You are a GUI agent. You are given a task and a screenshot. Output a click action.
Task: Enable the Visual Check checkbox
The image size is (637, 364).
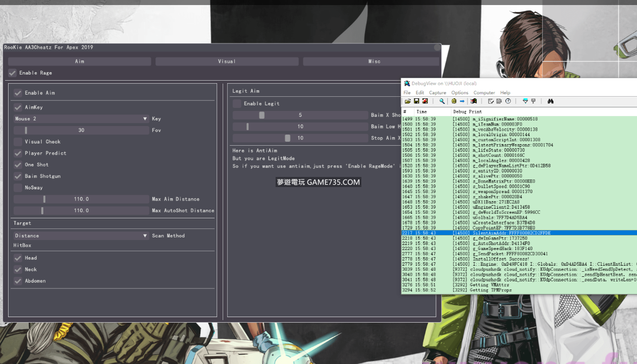coord(18,142)
